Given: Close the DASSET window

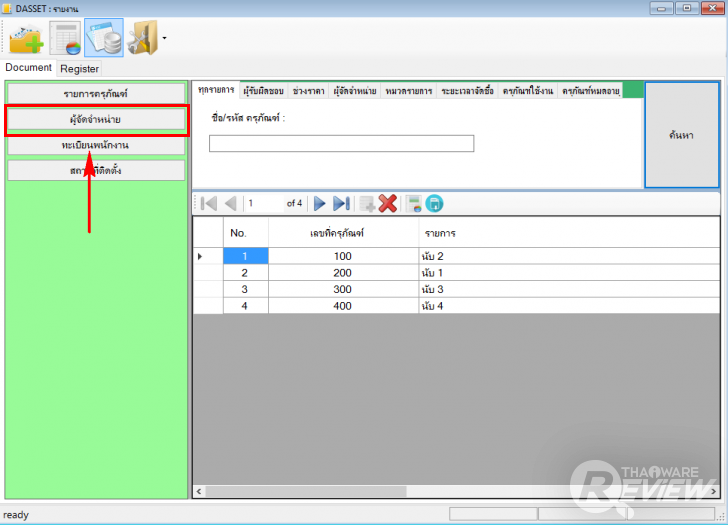Looking at the screenshot, I should point(713,8).
